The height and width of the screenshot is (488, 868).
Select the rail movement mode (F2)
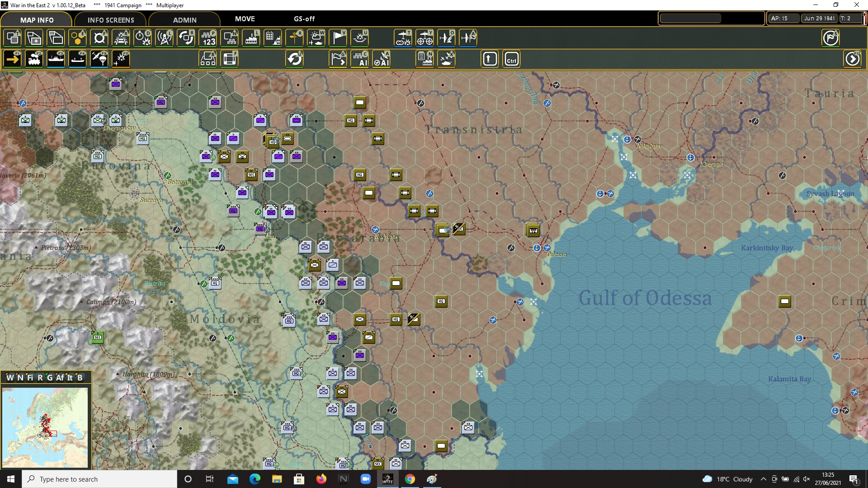pos(34,59)
